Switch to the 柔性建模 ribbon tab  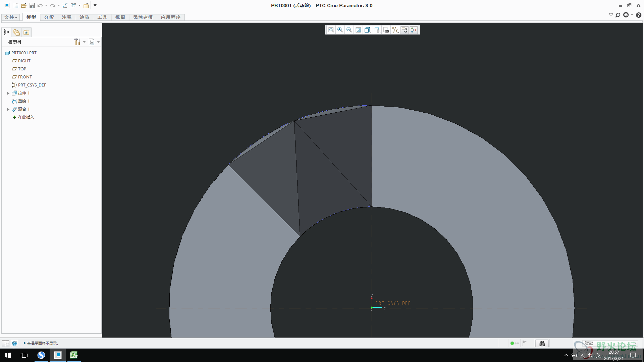pyautogui.click(x=143, y=17)
